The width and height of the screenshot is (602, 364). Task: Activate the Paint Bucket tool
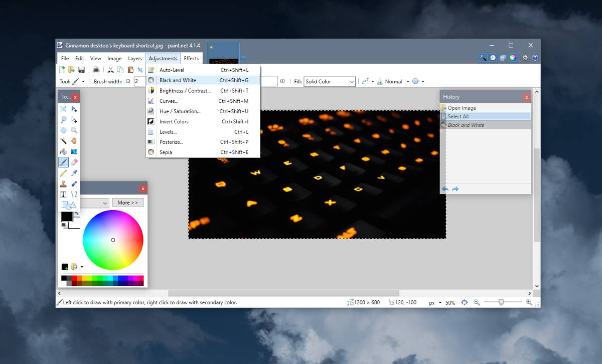point(64,150)
